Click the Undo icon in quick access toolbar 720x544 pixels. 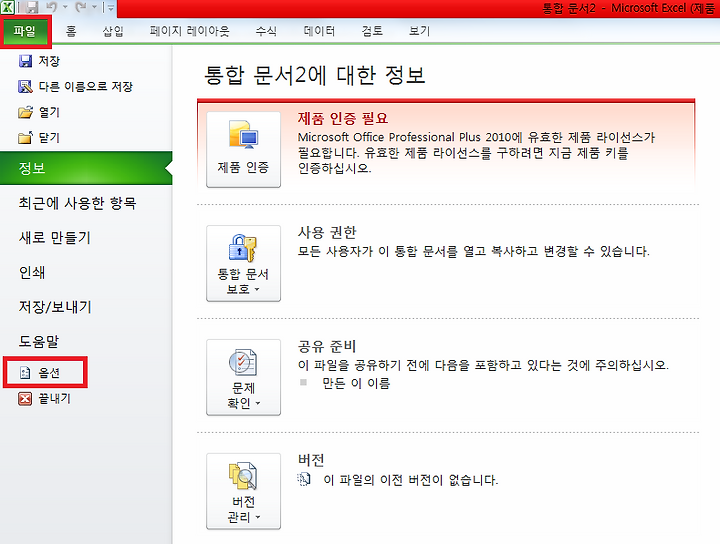coord(52,7)
